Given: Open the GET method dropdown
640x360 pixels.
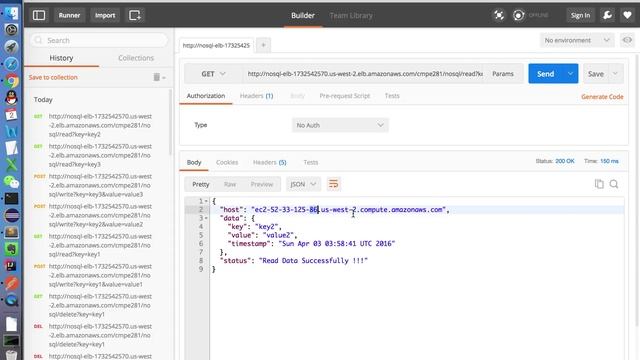Looking at the screenshot, I should coord(213,74).
